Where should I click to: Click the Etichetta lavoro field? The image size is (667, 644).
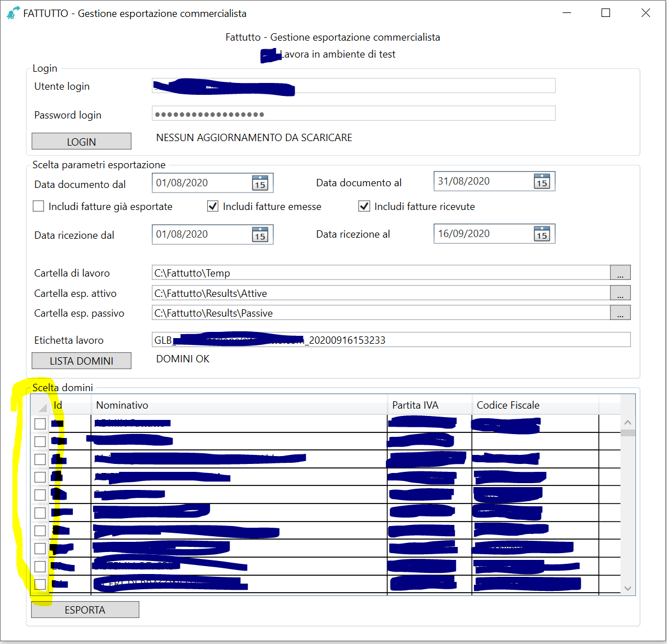click(x=391, y=340)
